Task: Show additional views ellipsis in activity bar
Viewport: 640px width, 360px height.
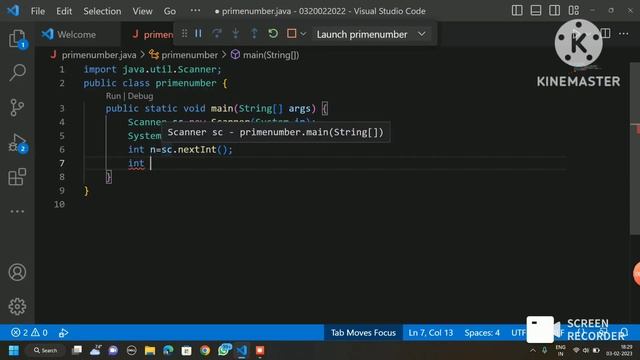Action: (x=17, y=211)
